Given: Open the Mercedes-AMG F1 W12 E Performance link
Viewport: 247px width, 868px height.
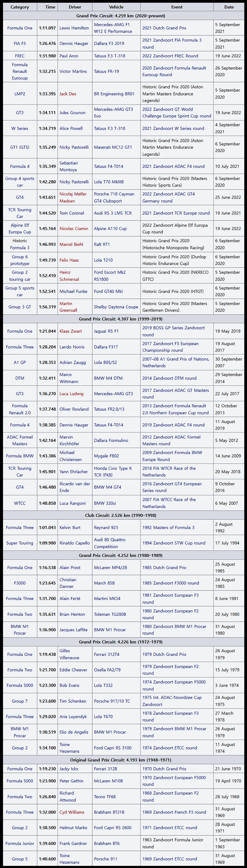Looking at the screenshot, I should (113, 28).
